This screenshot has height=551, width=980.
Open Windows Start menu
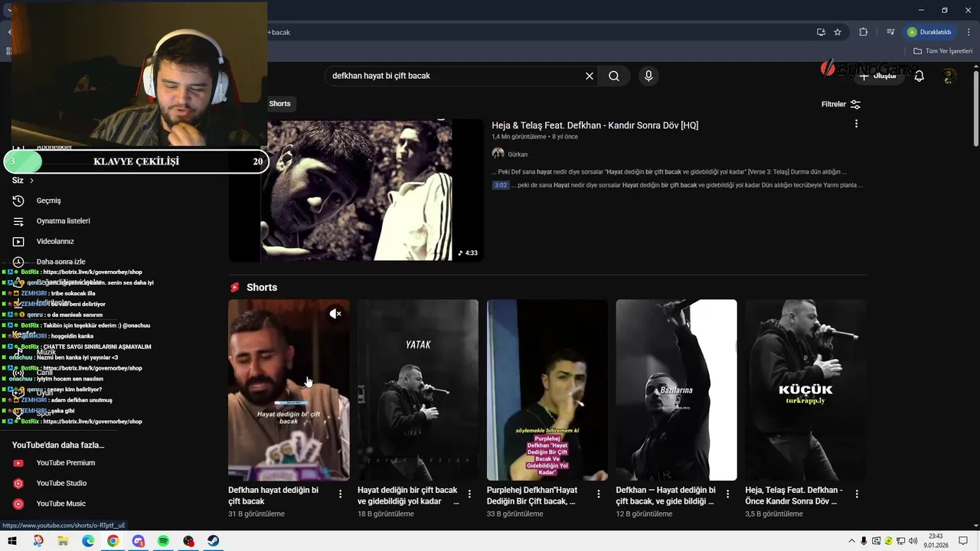12,541
